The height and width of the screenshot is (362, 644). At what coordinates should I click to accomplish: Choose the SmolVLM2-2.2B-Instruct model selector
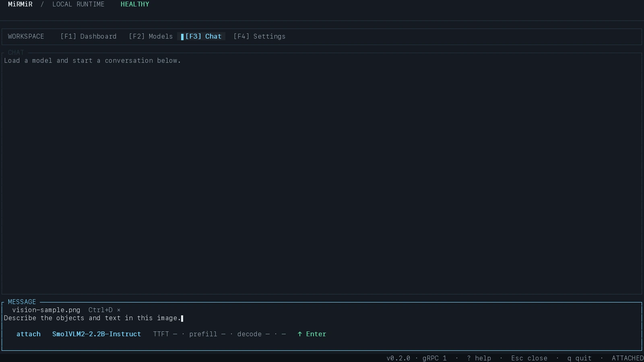coord(97,334)
